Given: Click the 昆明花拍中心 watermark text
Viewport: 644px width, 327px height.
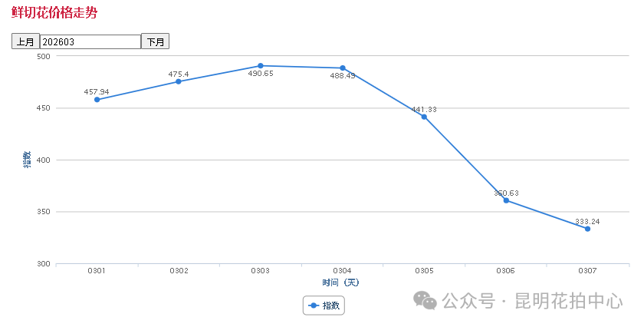Looking at the screenshot, I should [x=568, y=301].
